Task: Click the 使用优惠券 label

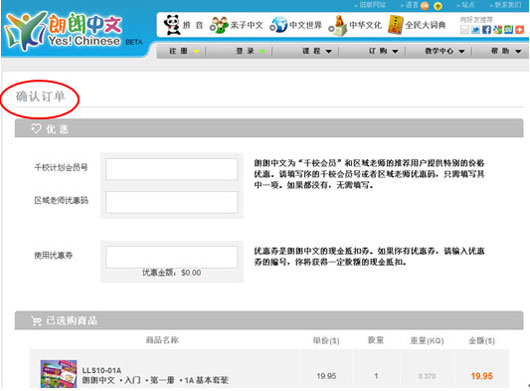Action: [53, 255]
